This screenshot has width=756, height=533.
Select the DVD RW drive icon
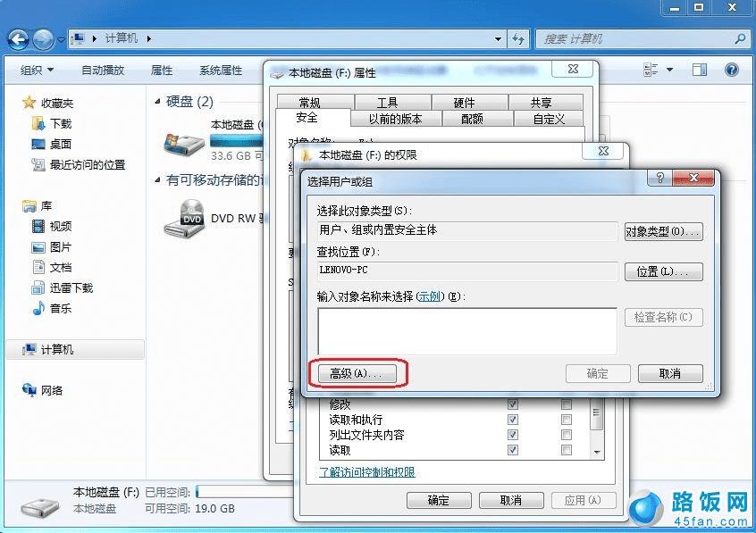click(x=185, y=220)
